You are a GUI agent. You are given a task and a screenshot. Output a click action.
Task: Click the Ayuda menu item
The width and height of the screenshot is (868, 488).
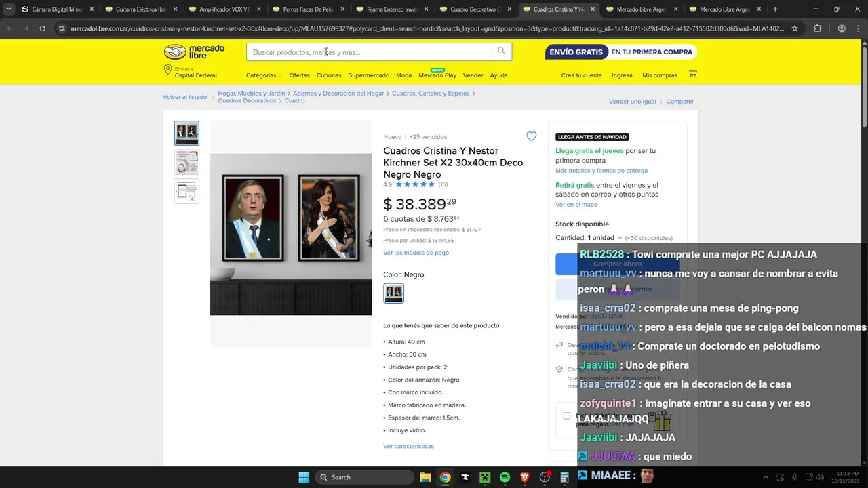click(498, 75)
